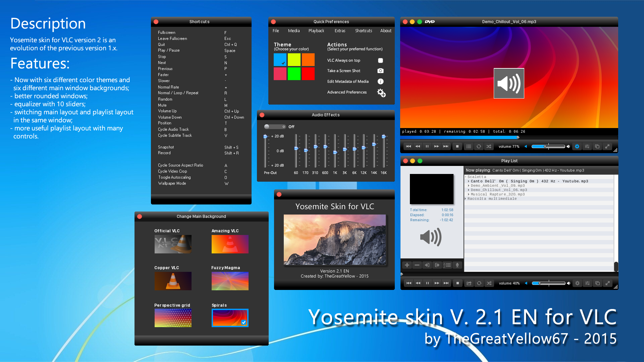Image resolution: width=644 pixels, height=362 pixels.
Task: Open playlist view icon in Demo_Chillout player
Action: 469,146
